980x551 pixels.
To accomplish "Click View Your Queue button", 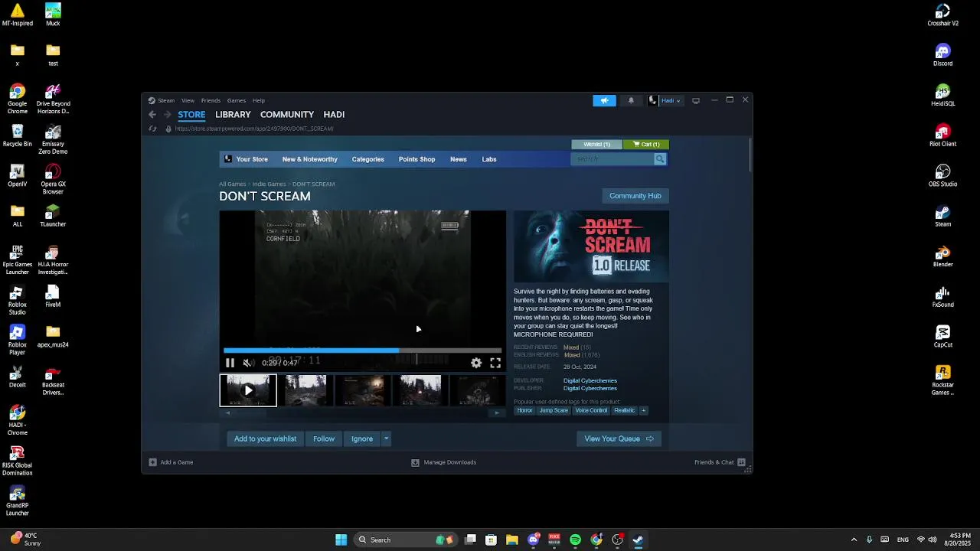I will point(619,439).
